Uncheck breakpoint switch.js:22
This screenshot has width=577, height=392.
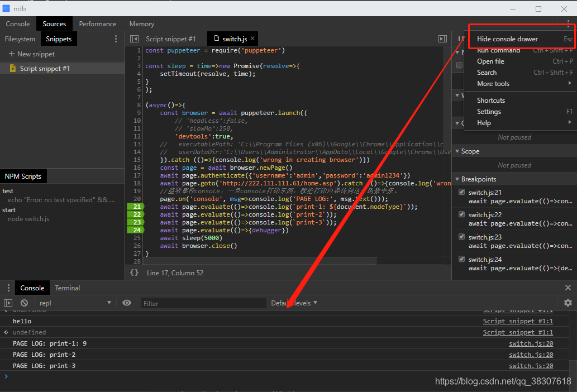pyautogui.click(x=461, y=214)
